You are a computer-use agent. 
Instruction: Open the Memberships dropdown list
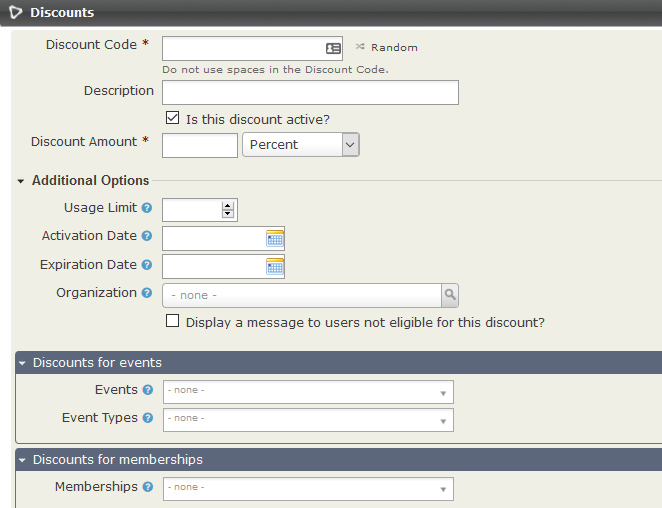coord(308,488)
